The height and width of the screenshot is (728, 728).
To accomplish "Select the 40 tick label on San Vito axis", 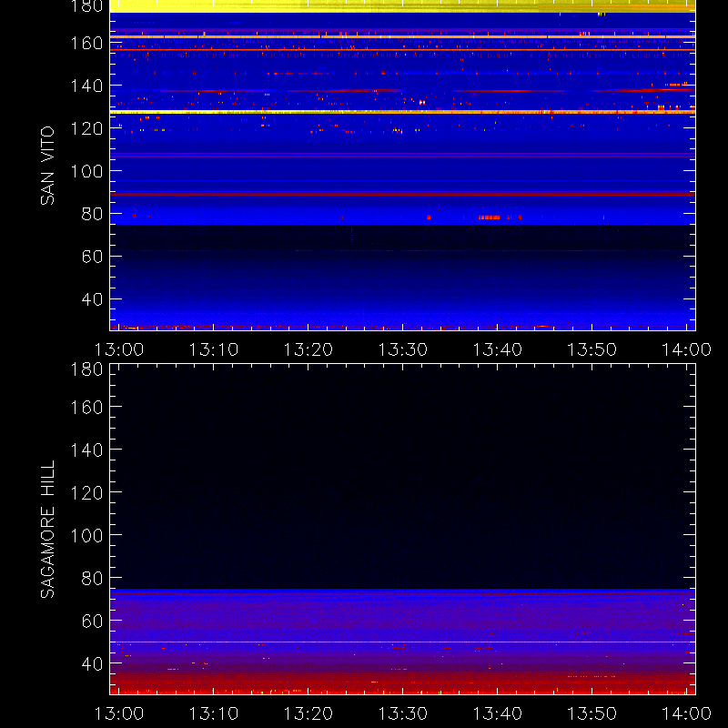I will 92,299.
